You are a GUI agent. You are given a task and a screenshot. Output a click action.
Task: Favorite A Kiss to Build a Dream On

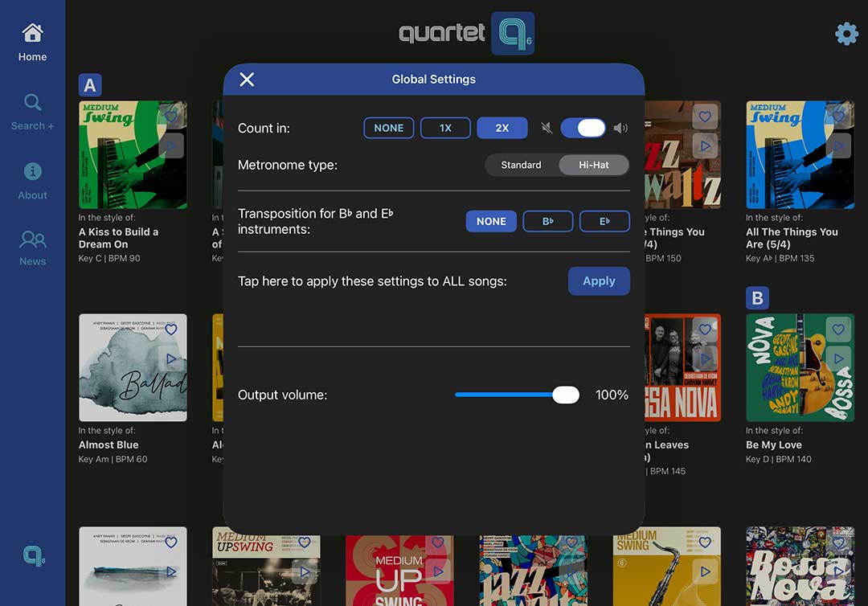point(171,117)
